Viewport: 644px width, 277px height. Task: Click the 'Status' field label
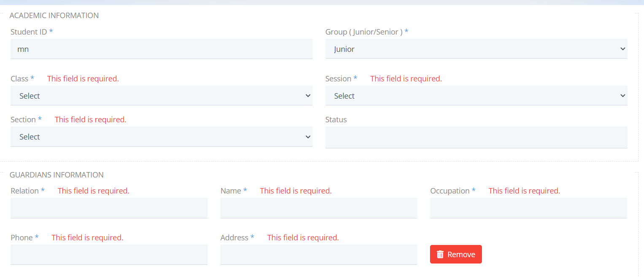(x=336, y=119)
